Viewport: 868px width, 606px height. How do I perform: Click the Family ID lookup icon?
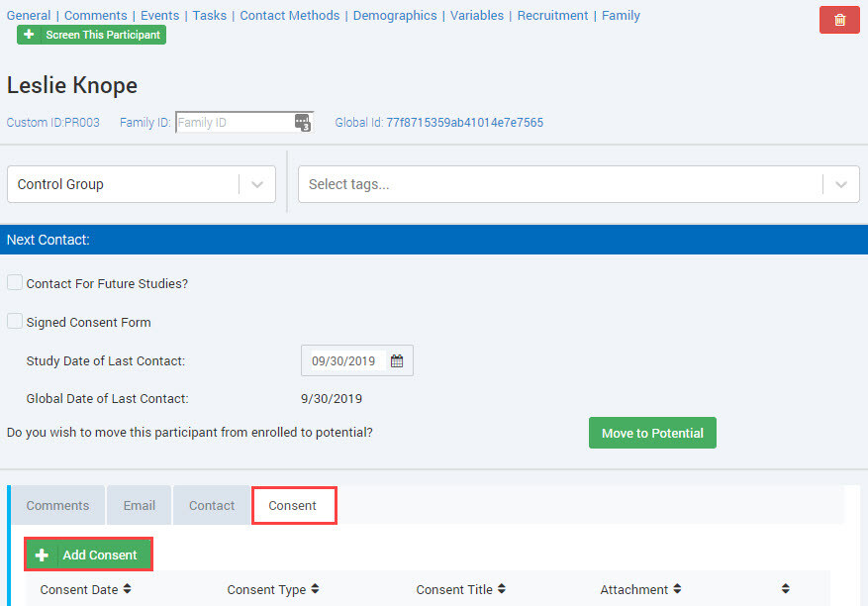302,123
